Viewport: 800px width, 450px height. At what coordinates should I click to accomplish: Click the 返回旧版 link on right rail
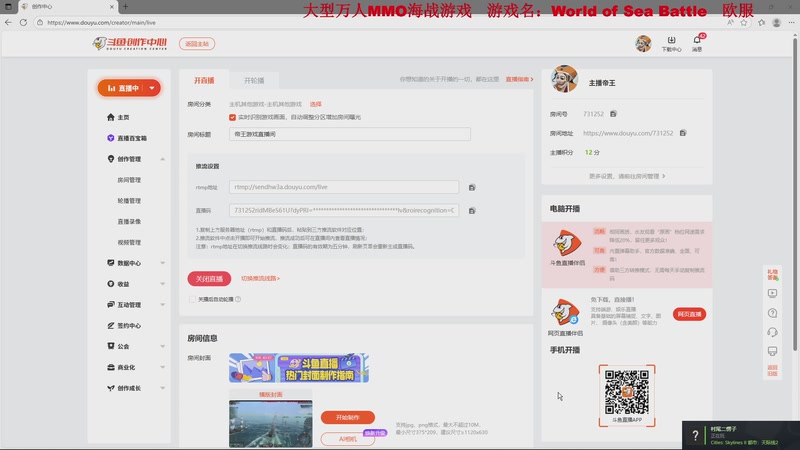(772, 370)
